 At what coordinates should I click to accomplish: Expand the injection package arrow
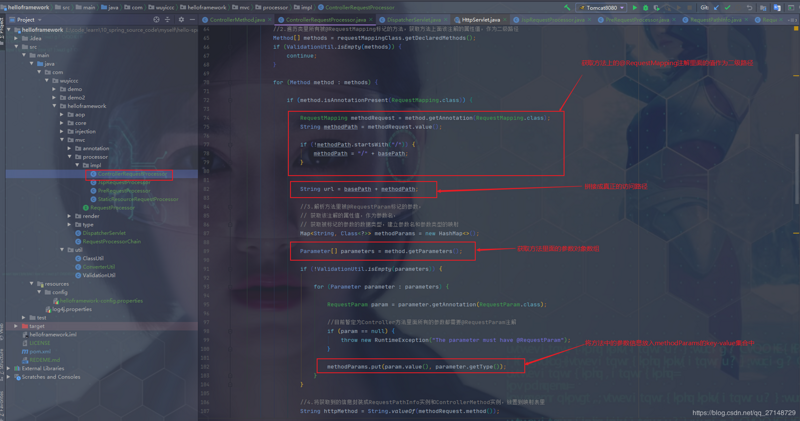coord(62,131)
